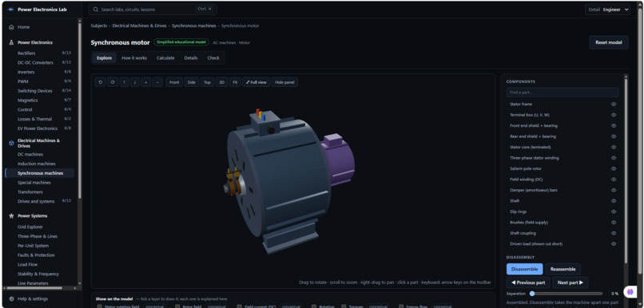Click the Search labs, circuits, lessons field
The width and height of the screenshot is (644, 308).
pyautogui.click(x=153, y=9)
